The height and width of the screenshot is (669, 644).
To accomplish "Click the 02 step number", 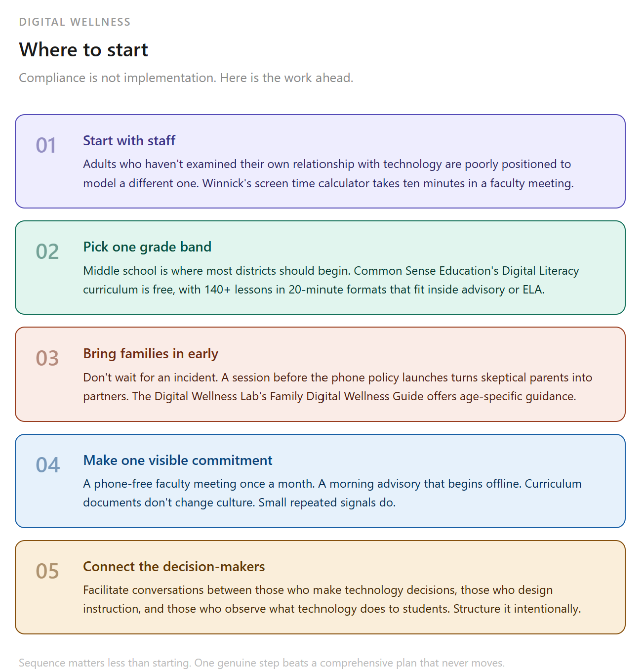I will pyautogui.click(x=47, y=251).
